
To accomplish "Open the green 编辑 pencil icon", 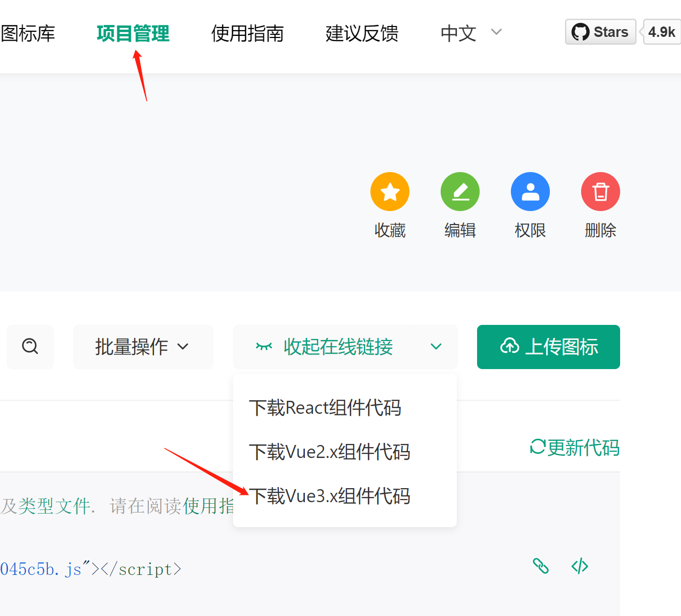I will pos(460,192).
